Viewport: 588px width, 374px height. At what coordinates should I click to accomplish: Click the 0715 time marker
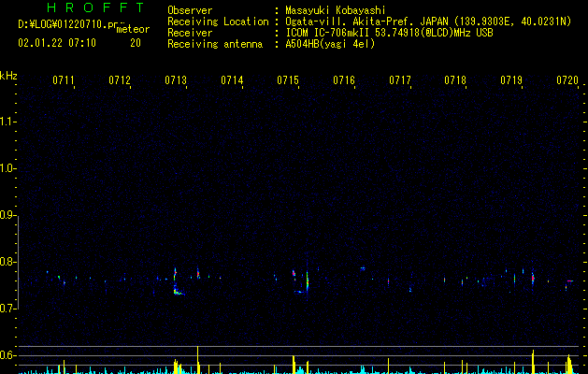click(x=288, y=80)
